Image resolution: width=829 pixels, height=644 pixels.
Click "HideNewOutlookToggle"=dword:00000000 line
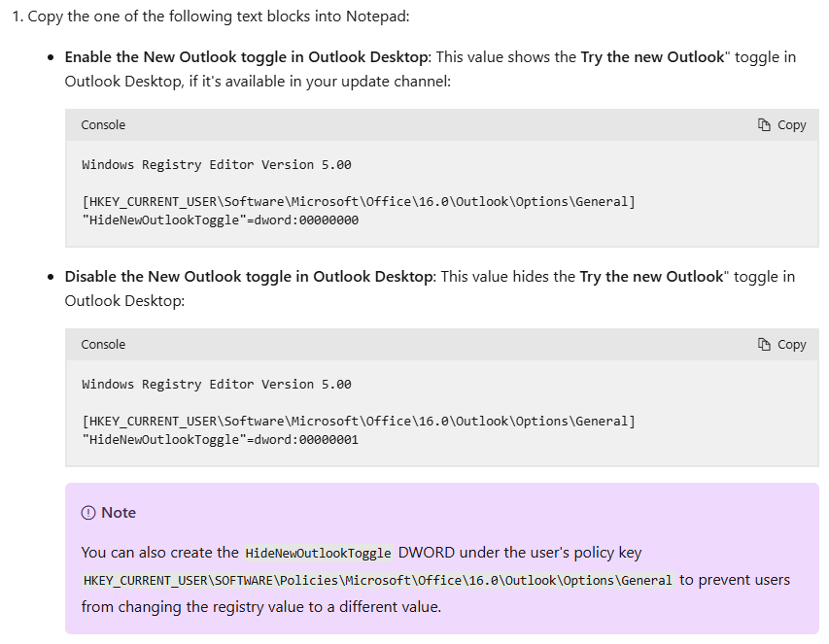click(x=220, y=220)
